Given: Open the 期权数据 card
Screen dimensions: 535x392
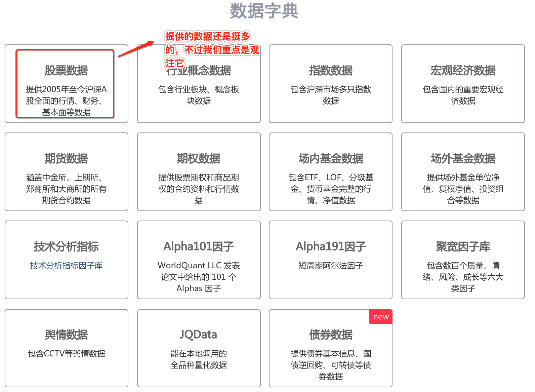Looking at the screenshot, I should coord(199,172).
